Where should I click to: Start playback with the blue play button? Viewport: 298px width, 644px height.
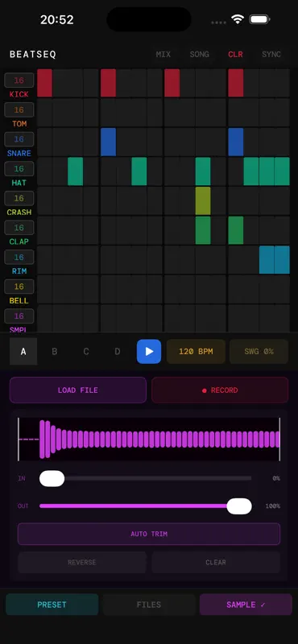tap(149, 352)
